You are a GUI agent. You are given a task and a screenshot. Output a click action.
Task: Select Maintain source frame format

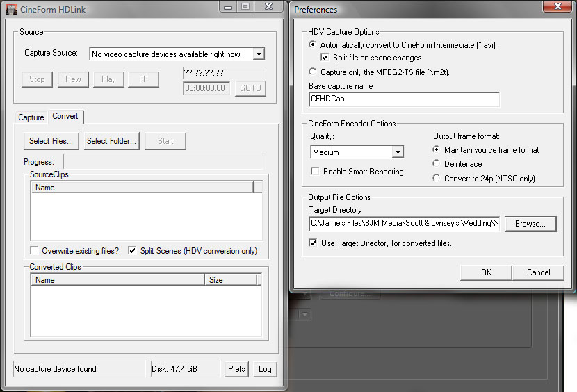tap(436, 149)
